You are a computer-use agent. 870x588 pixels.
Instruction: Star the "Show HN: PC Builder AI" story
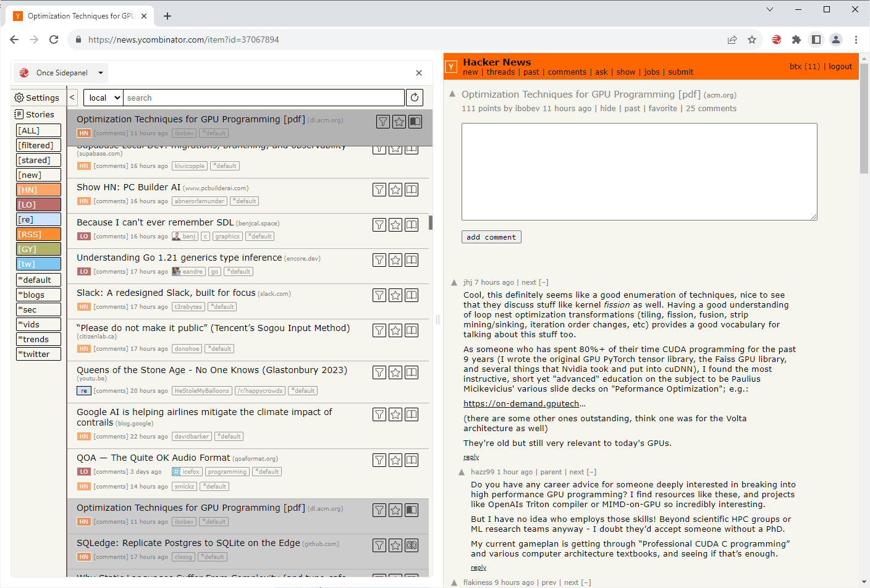click(395, 190)
